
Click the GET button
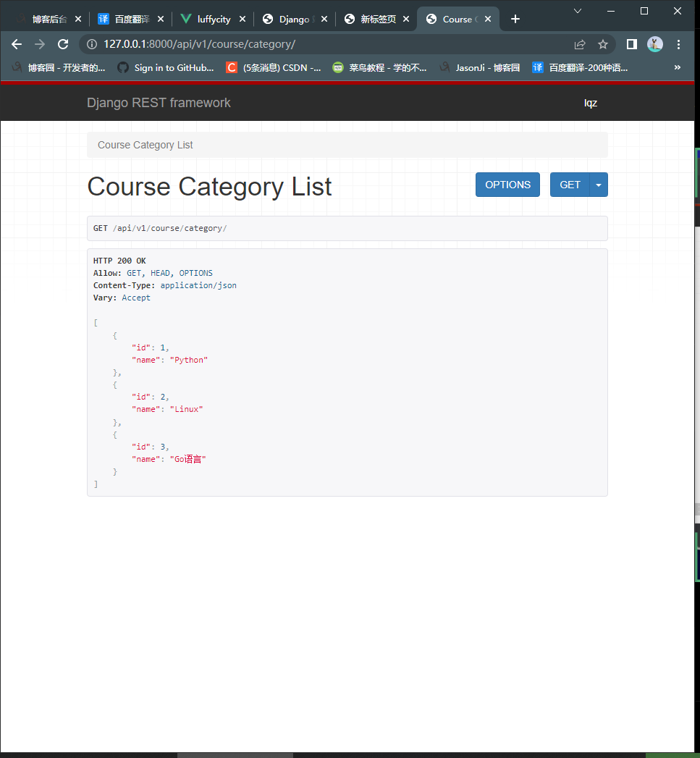pos(570,185)
